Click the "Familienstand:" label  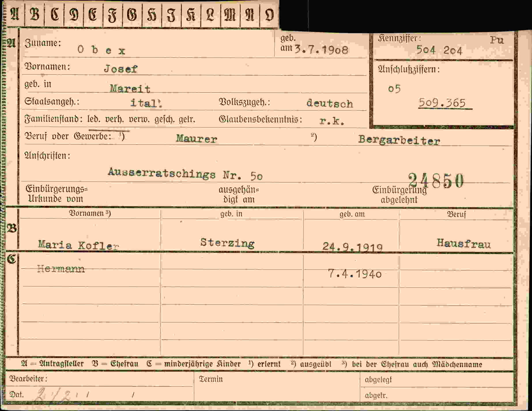click(54, 119)
